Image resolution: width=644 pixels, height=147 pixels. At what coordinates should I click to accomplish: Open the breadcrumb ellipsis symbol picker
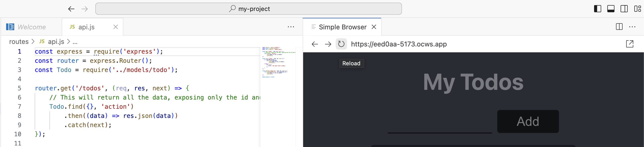[75, 42]
